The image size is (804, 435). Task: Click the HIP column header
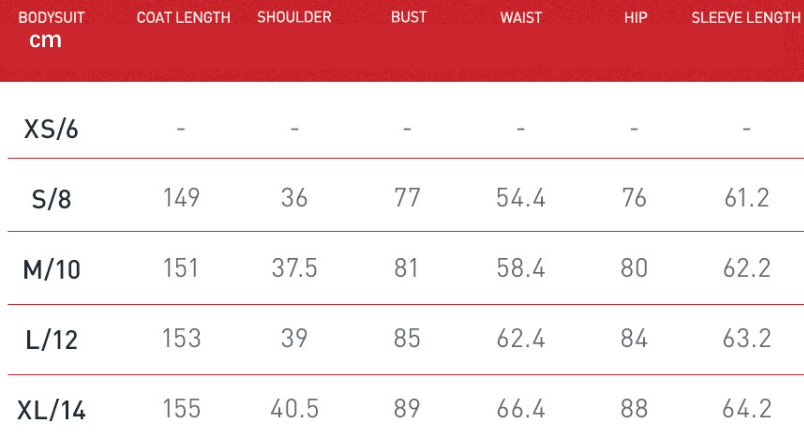[635, 18]
